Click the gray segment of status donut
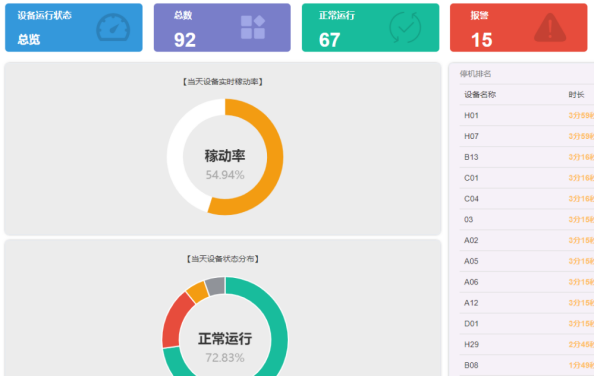 coord(216,286)
